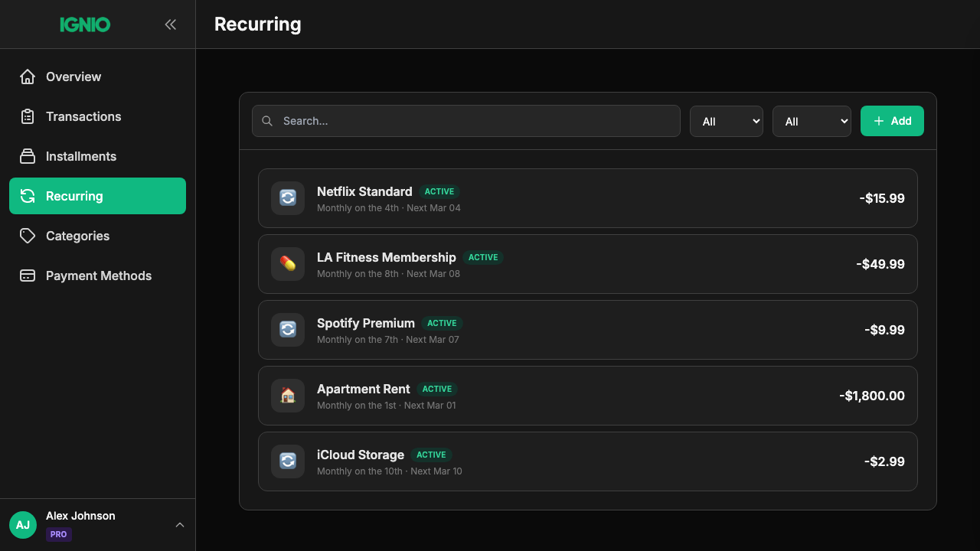Open the second All filter dropdown

(812, 121)
